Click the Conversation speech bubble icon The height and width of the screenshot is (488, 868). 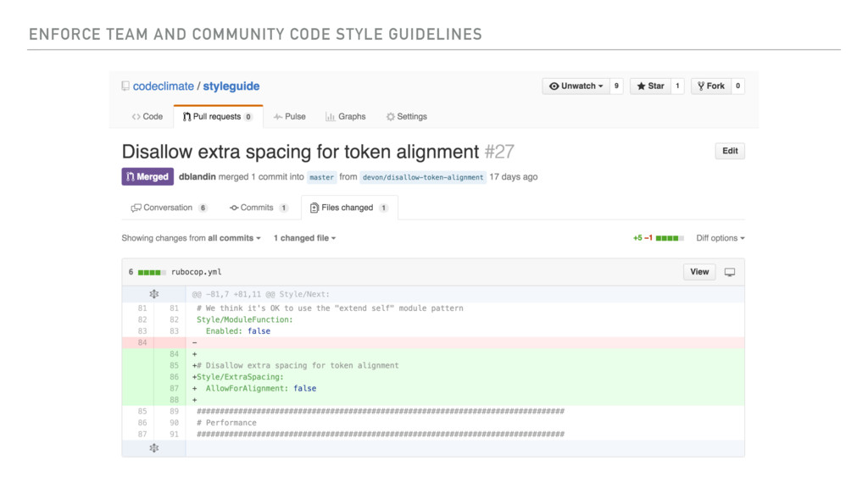(136, 208)
